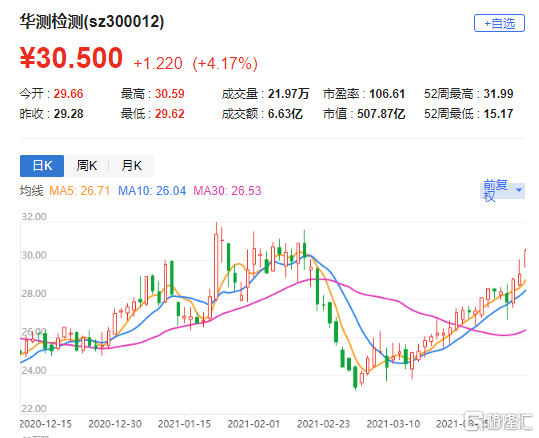
Task: Click previous close value 29.28
Action: coord(68,114)
